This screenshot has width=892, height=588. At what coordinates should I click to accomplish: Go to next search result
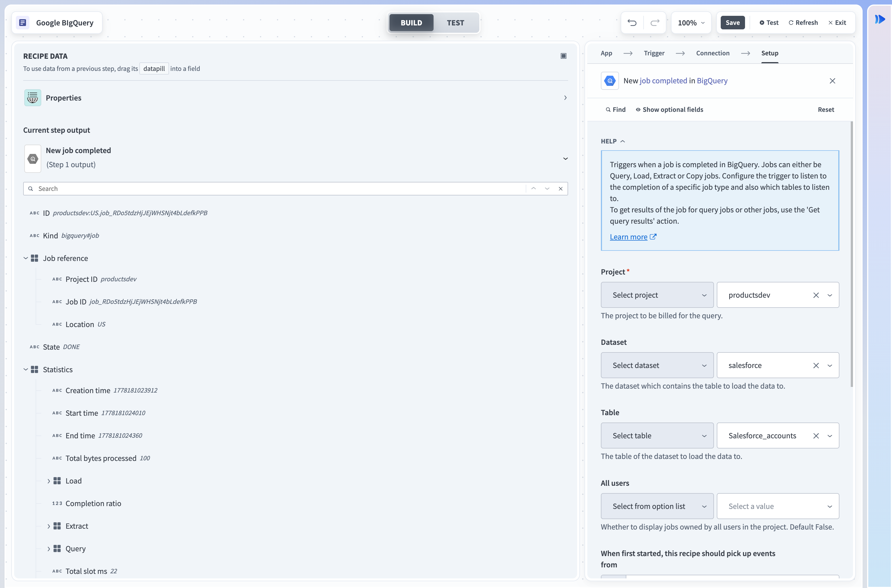coord(547,189)
